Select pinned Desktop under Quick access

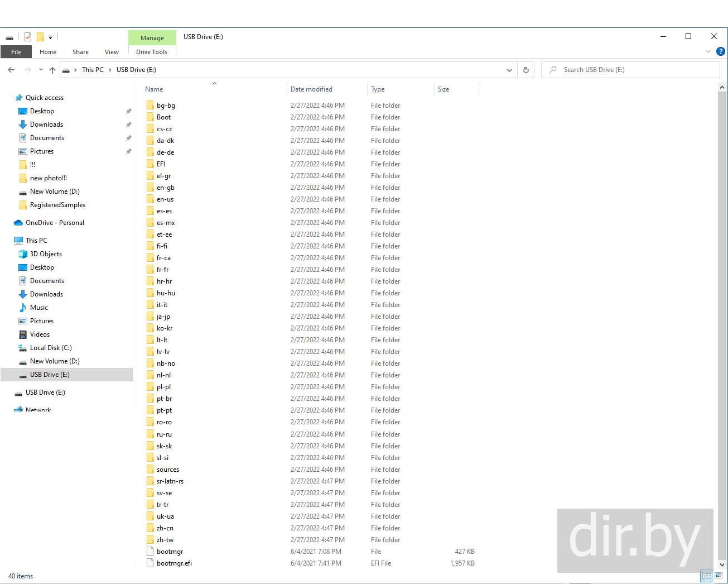42,111
